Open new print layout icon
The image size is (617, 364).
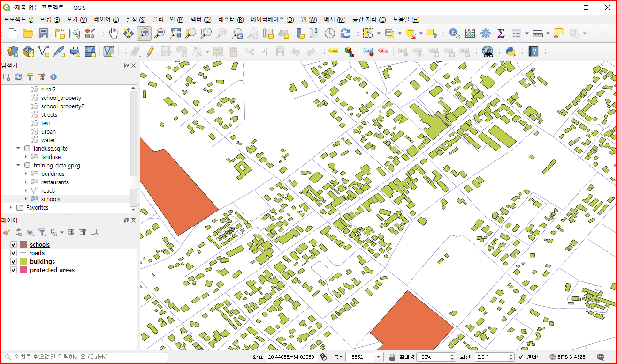(x=59, y=33)
